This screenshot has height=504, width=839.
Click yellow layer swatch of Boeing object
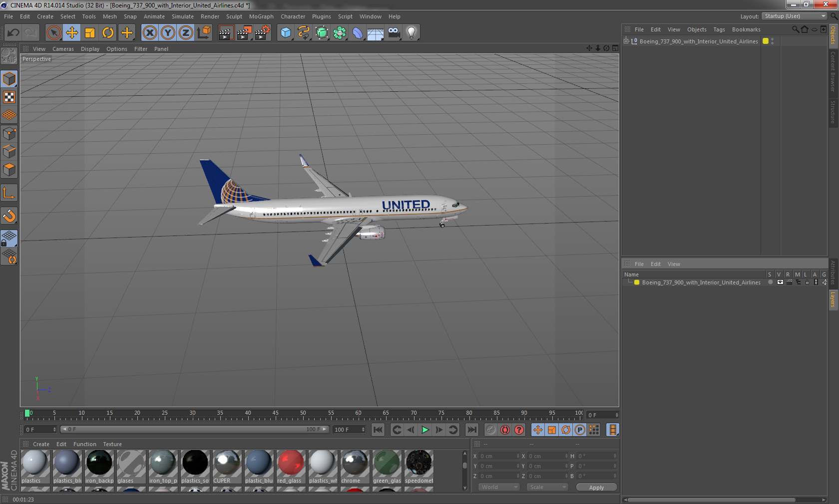(x=766, y=41)
